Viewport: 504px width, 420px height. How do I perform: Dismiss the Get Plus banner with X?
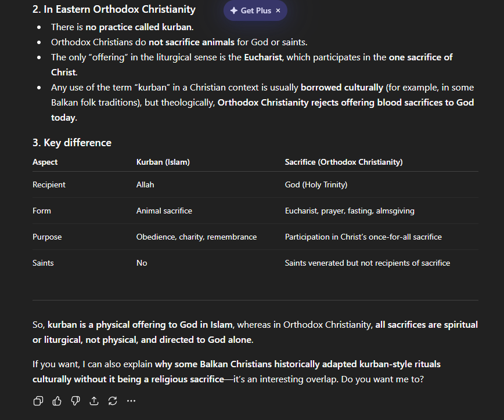tap(278, 10)
